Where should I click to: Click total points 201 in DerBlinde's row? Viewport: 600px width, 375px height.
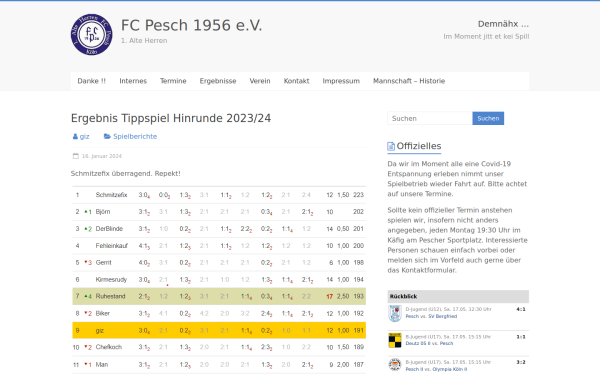358,229
